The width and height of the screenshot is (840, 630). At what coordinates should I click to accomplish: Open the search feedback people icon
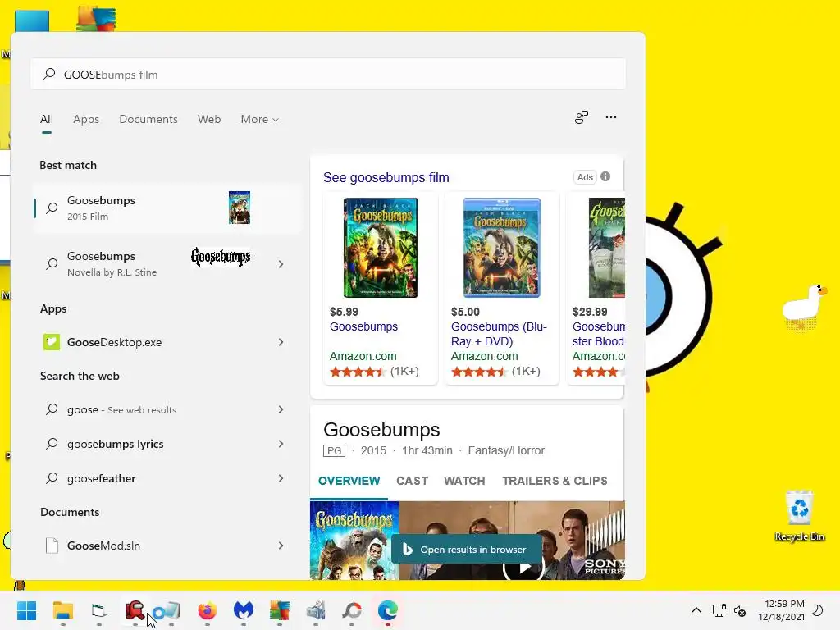point(582,117)
